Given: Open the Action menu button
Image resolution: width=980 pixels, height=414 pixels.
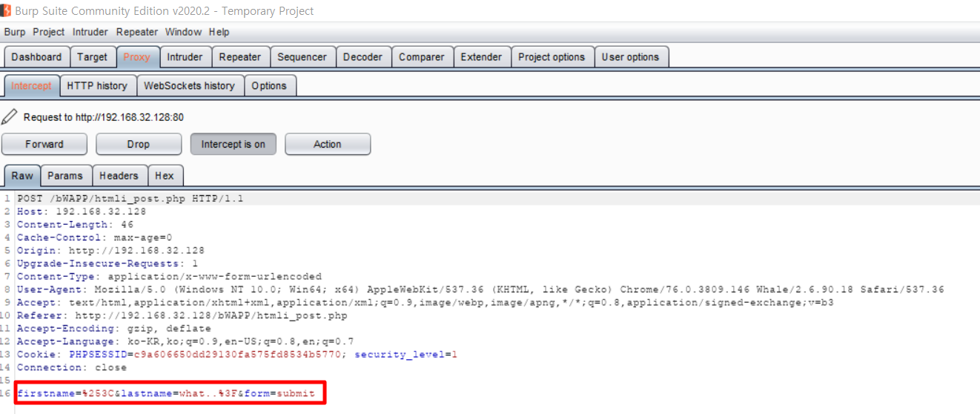Looking at the screenshot, I should [x=328, y=144].
